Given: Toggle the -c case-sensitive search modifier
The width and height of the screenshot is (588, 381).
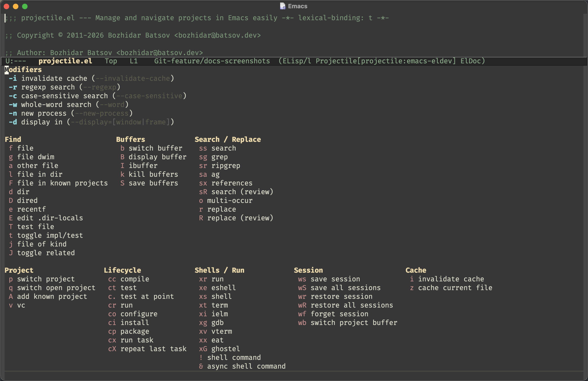Looking at the screenshot, I should (x=98, y=96).
